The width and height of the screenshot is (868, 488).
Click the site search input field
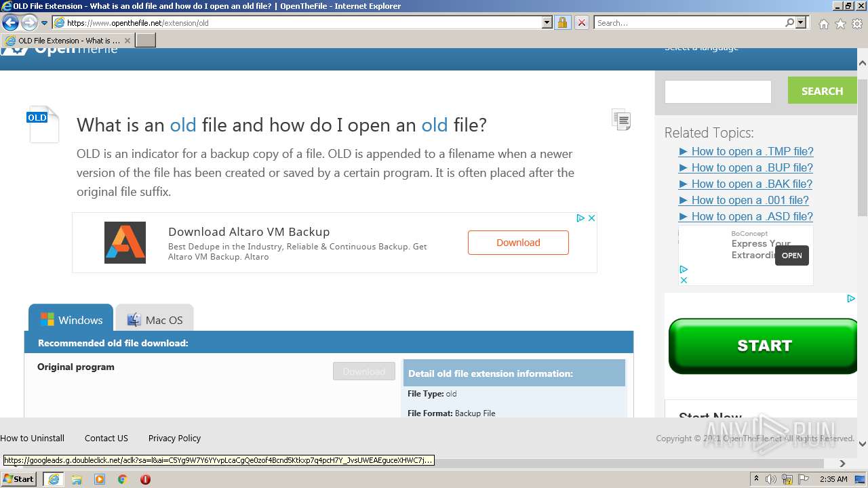pyautogui.click(x=718, y=91)
